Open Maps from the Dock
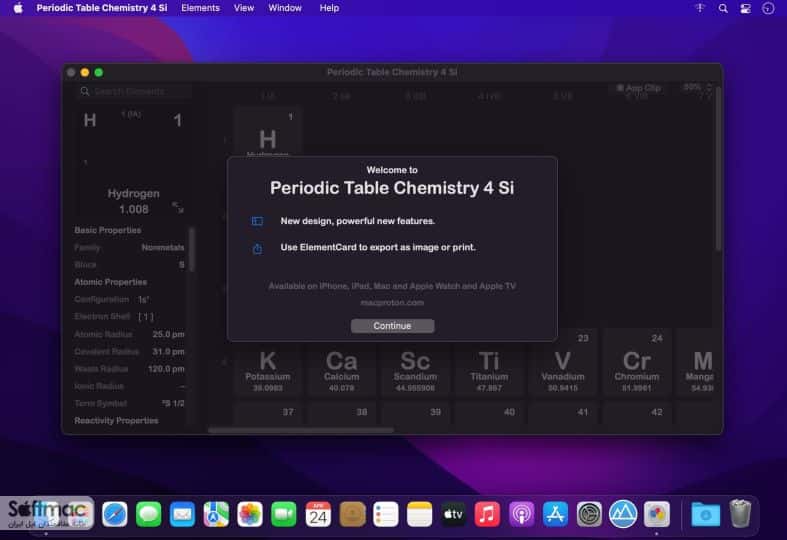Viewport: 787px width, 540px height. [216, 514]
